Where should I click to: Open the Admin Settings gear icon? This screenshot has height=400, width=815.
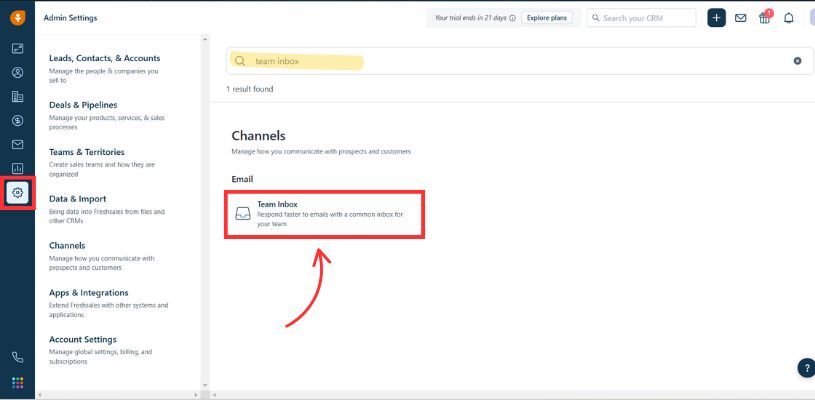(x=17, y=193)
